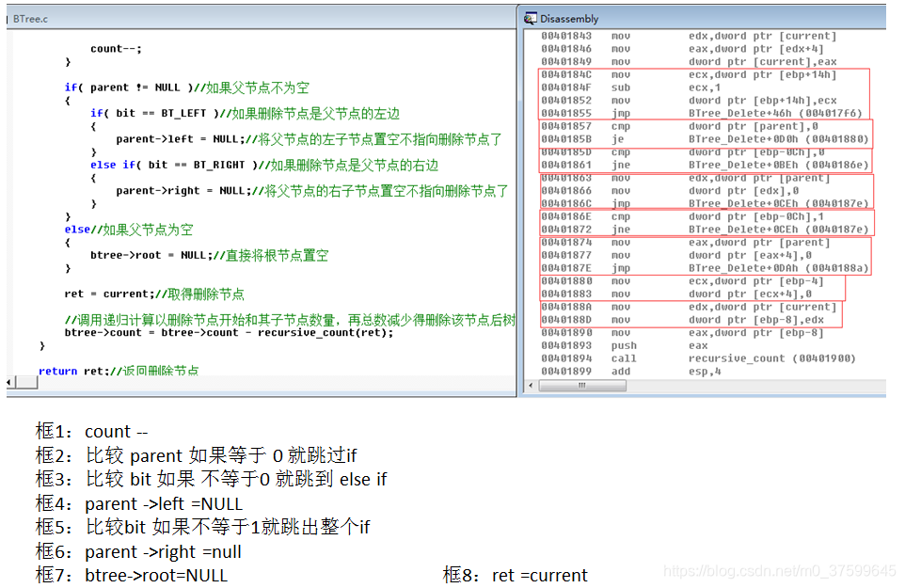Click disassembly line at address 00401852

point(689,101)
